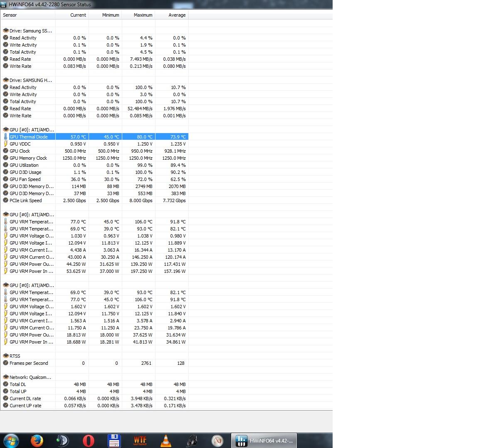
Task: Select the RTSS group header
Action: tap(15, 356)
